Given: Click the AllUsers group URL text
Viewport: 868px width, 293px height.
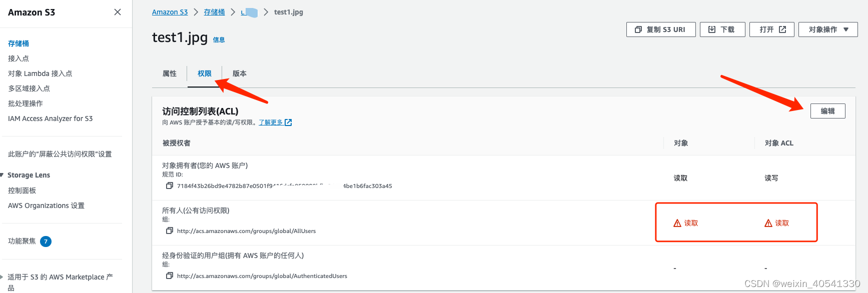Looking at the screenshot, I should [x=246, y=231].
